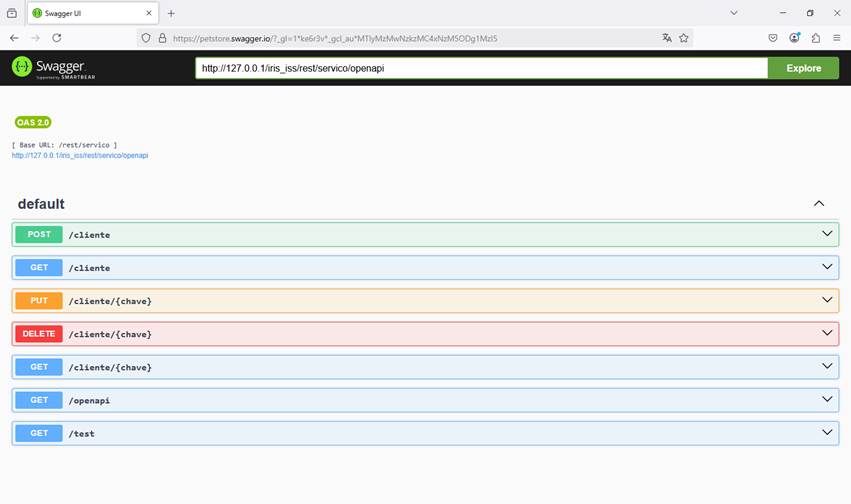Viewport: 851px width, 504px height.
Task: Expand the GET /test endpoint row
Action: point(425,433)
